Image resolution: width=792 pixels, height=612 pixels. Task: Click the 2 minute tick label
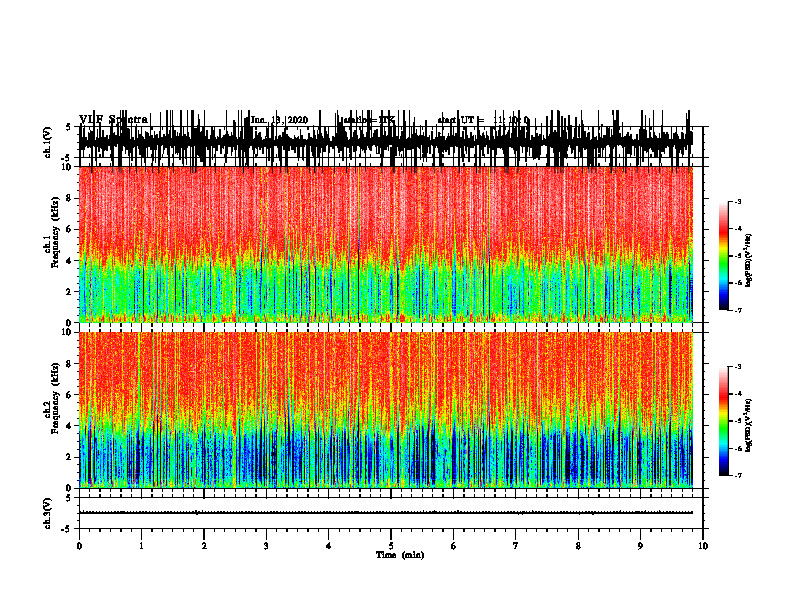point(204,546)
